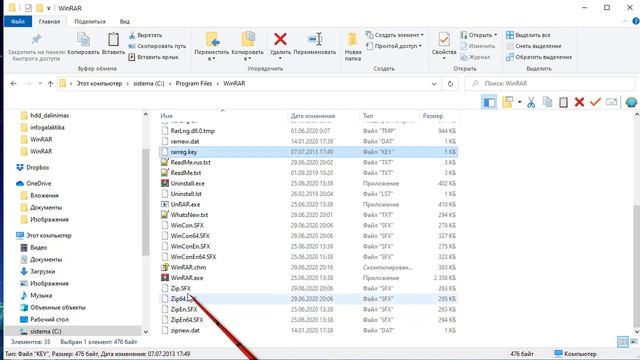Open the Простой доступ dropdown

pos(393,46)
